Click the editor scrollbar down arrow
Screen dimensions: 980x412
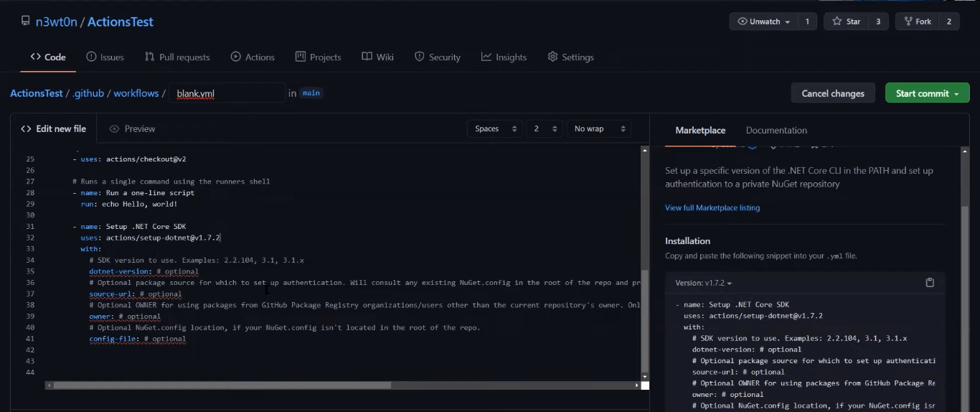644,376
